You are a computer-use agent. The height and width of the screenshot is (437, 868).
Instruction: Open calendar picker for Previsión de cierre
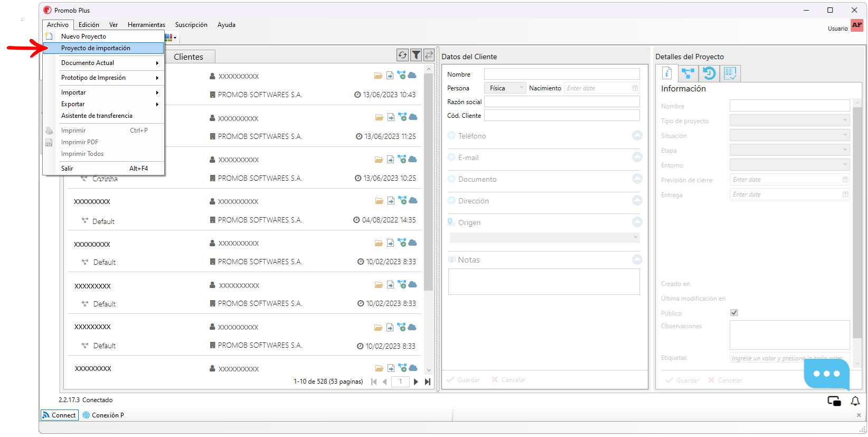(845, 180)
